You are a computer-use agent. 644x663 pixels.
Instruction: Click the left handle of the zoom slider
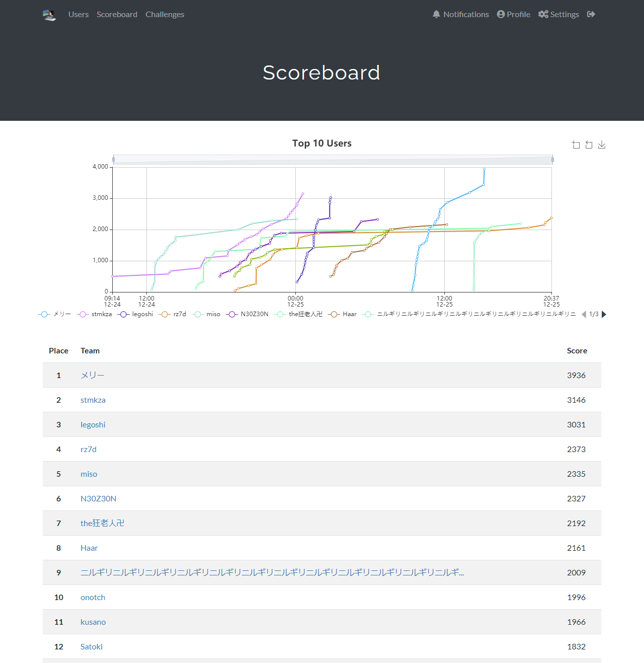(x=113, y=160)
